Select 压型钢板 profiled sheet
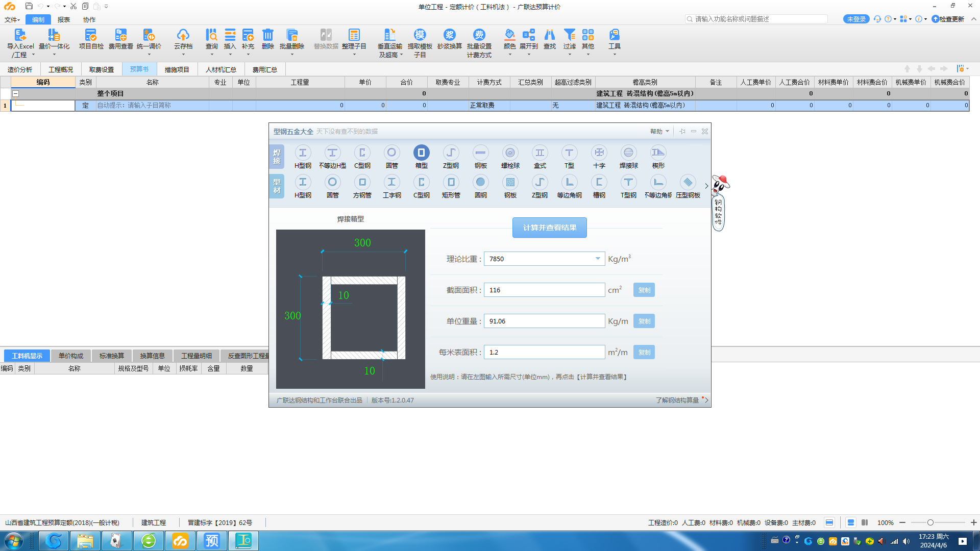This screenshot has width=980, height=551. pos(688,186)
